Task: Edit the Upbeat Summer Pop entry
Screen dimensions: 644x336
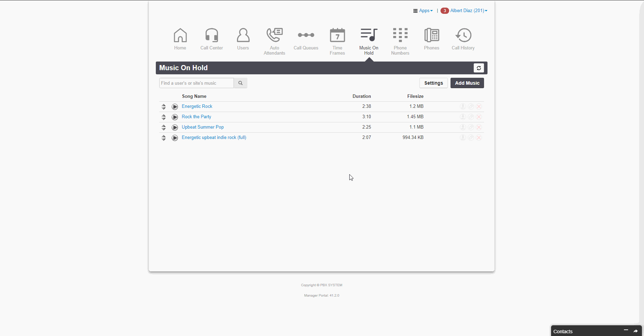Action: (471, 127)
